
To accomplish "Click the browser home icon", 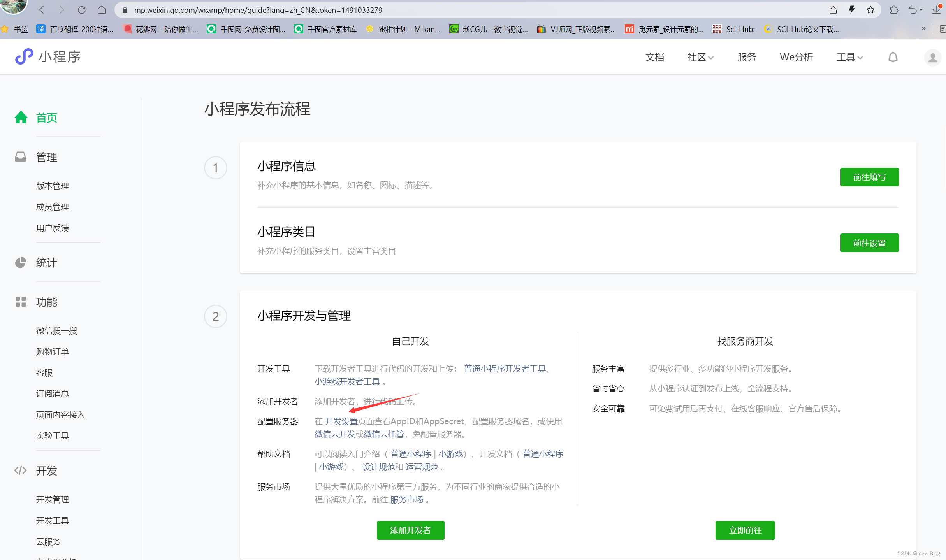I will (x=102, y=10).
